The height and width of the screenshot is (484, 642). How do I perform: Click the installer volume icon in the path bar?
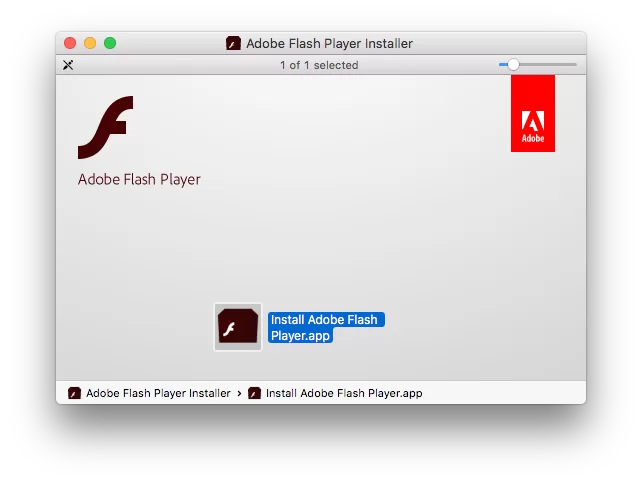(74, 393)
